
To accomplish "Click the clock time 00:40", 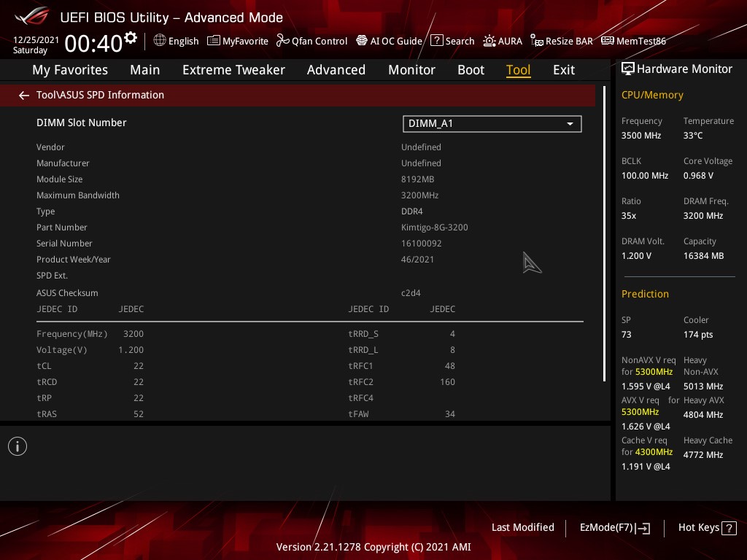I will (93, 44).
